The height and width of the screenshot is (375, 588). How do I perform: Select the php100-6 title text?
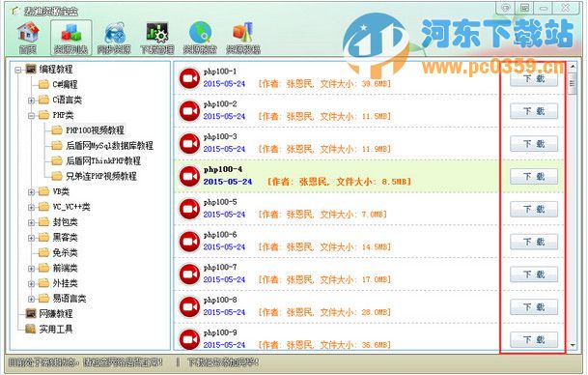(220, 235)
